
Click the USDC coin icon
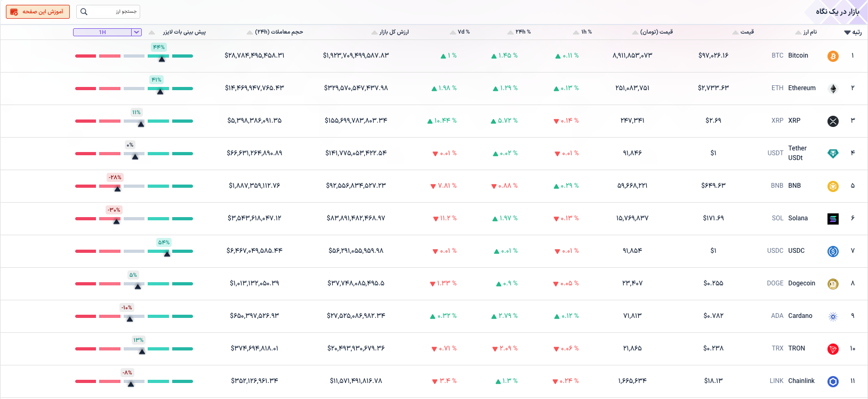click(x=833, y=251)
